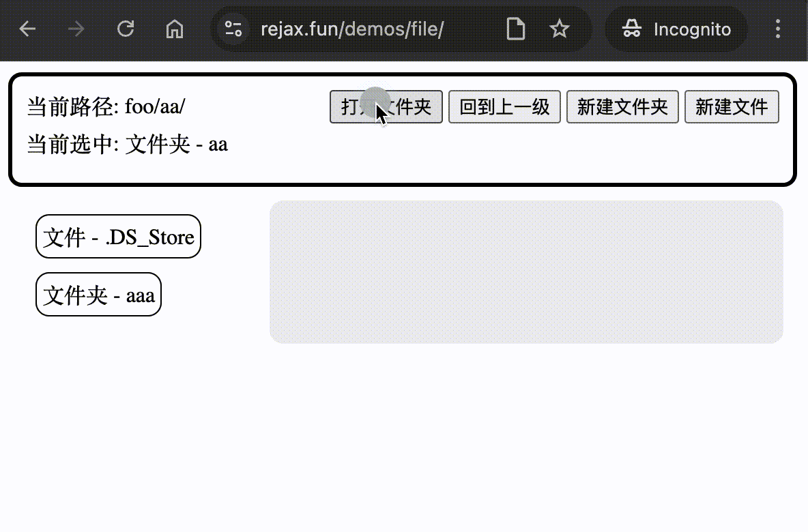808x532 pixels.
Task: Click the 当前选中 status text
Action: 126,144
